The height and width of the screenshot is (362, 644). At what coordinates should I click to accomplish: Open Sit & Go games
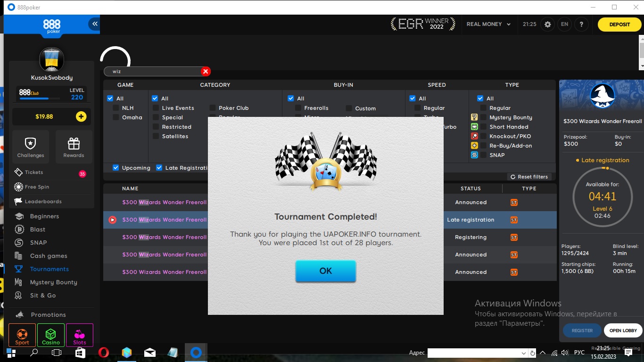tap(43, 296)
